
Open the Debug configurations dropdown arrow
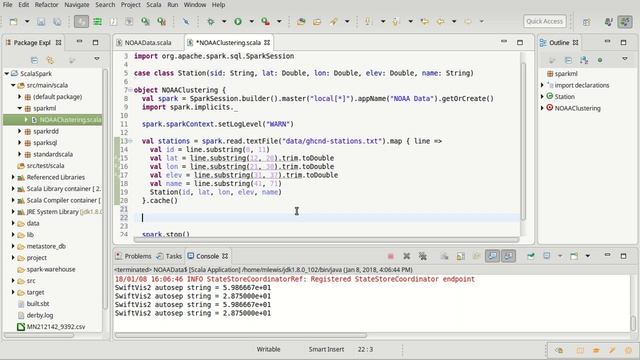pyautogui.click(x=224, y=21)
